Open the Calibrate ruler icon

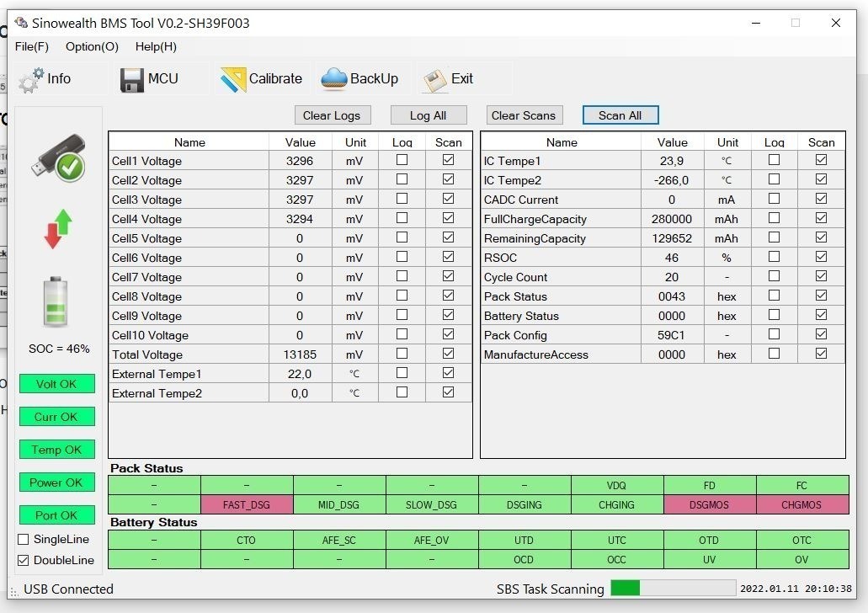tap(233, 80)
